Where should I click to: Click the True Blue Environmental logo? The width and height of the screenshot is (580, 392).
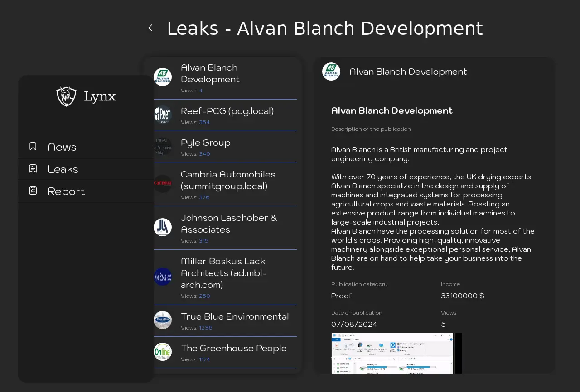coord(163,320)
